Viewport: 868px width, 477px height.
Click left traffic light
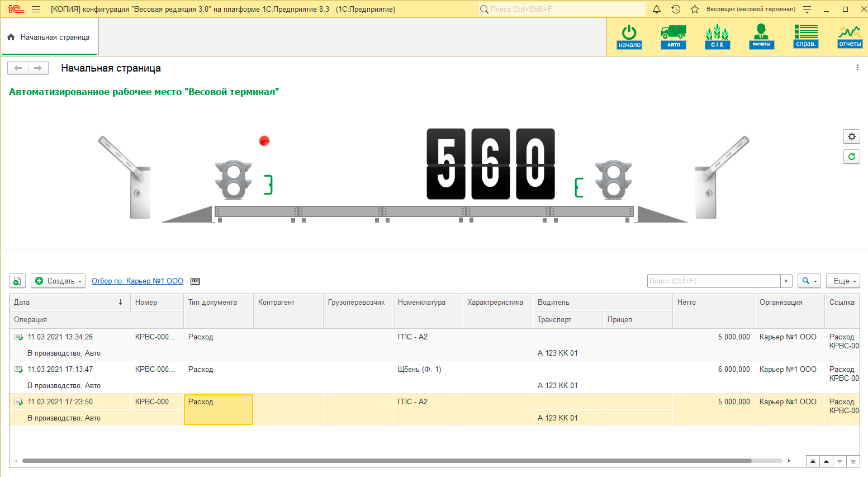click(x=234, y=180)
